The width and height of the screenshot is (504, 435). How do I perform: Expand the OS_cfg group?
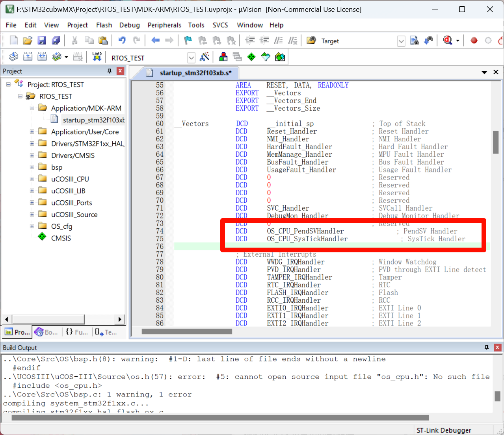coord(32,226)
